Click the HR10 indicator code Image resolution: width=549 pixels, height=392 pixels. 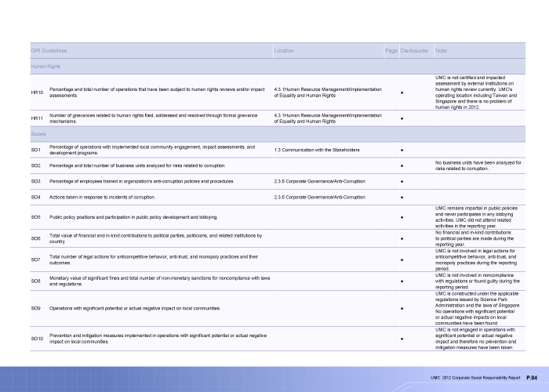point(36,93)
